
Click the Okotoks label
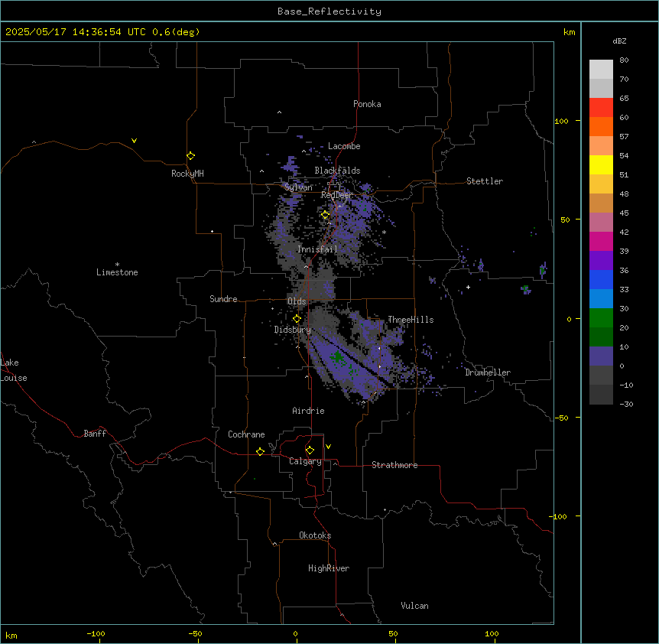pyautogui.click(x=315, y=535)
